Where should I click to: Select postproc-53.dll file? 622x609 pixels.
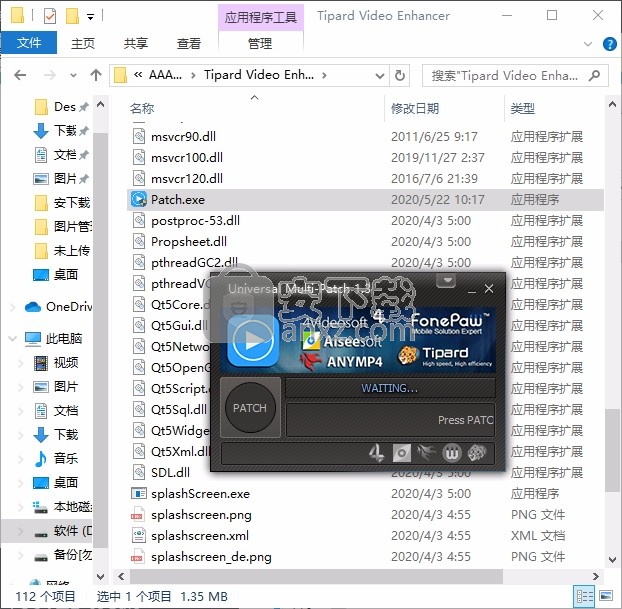196,220
